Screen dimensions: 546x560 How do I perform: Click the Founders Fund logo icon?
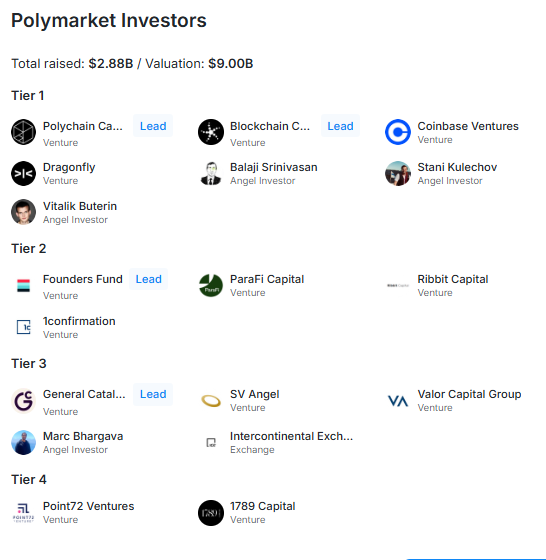pos(24,285)
